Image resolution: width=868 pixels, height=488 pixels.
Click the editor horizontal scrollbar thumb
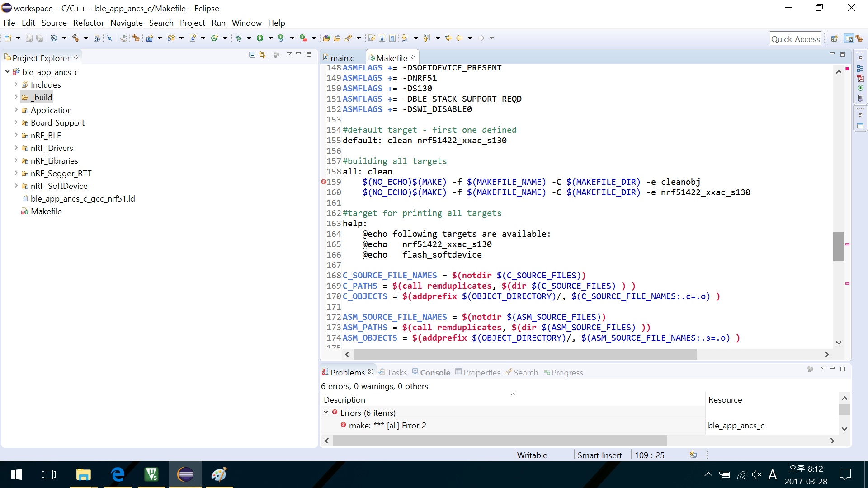click(x=525, y=354)
